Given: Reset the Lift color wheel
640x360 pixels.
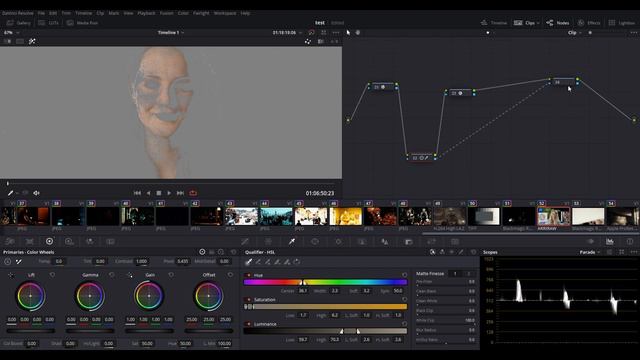Looking at the screenshot, I should (x=52, y=275).
